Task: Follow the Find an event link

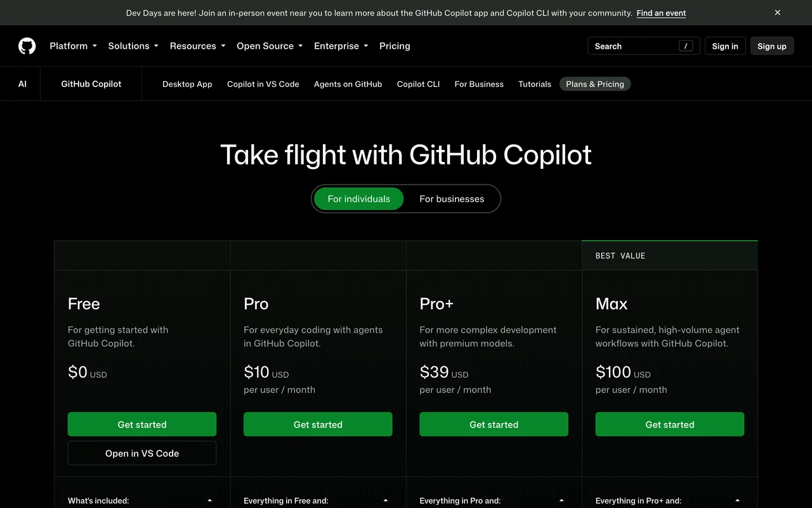Action: [x=661, y=13]
